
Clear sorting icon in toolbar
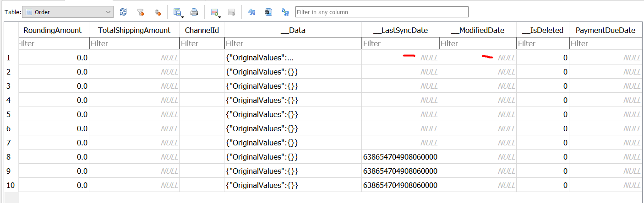(158, 12)
